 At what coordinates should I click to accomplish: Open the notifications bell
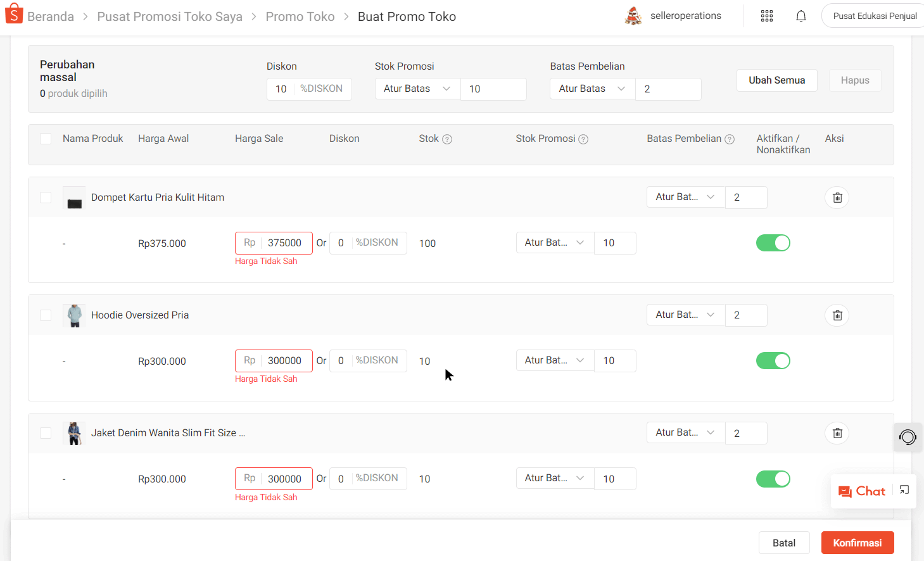[x=801, y=16]
